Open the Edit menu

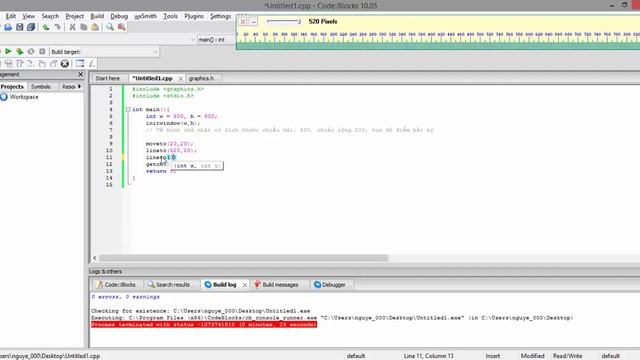(11, 16)
